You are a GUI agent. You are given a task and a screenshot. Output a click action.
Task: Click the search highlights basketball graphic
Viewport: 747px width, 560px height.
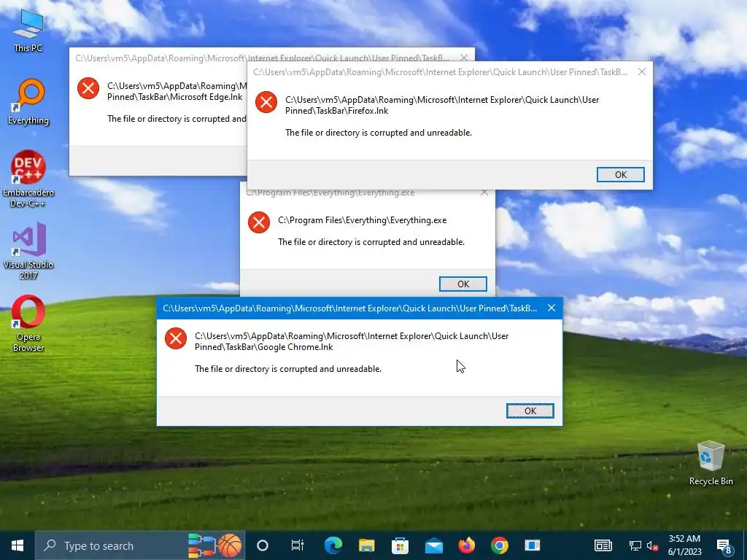click(x=230, y=545)
